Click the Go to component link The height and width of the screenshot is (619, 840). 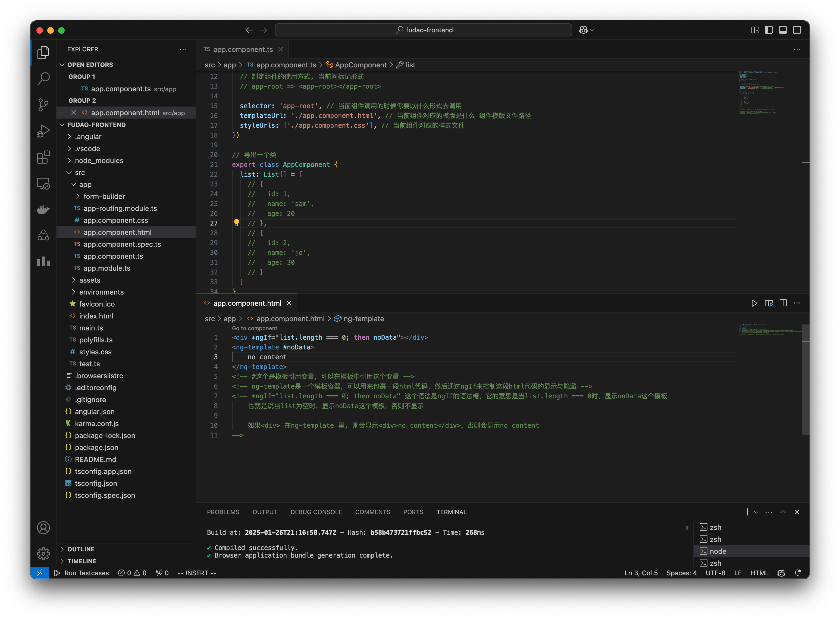(254, 328)
